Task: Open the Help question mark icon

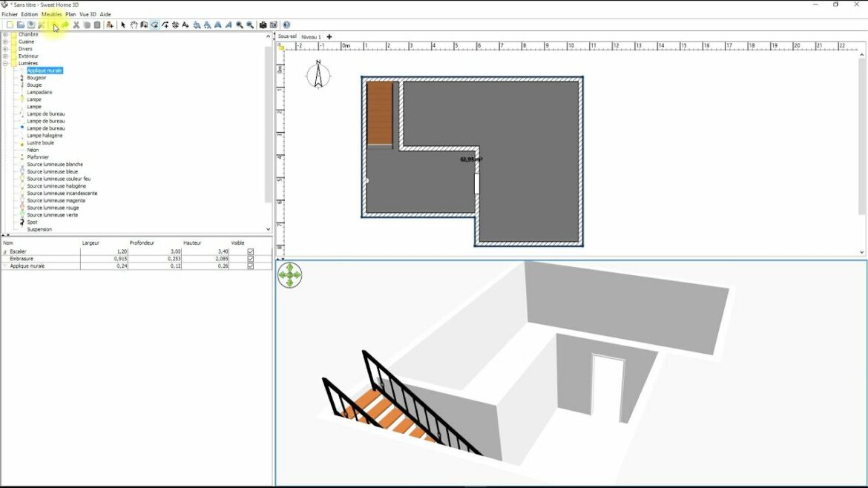Action: (286, 25)
